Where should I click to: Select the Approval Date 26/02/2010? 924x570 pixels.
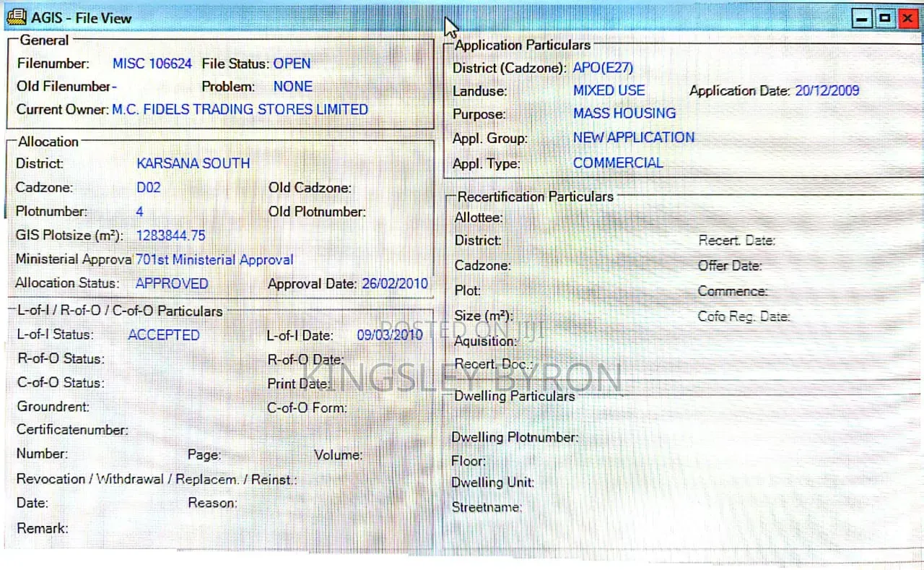[x=395, y=284]
